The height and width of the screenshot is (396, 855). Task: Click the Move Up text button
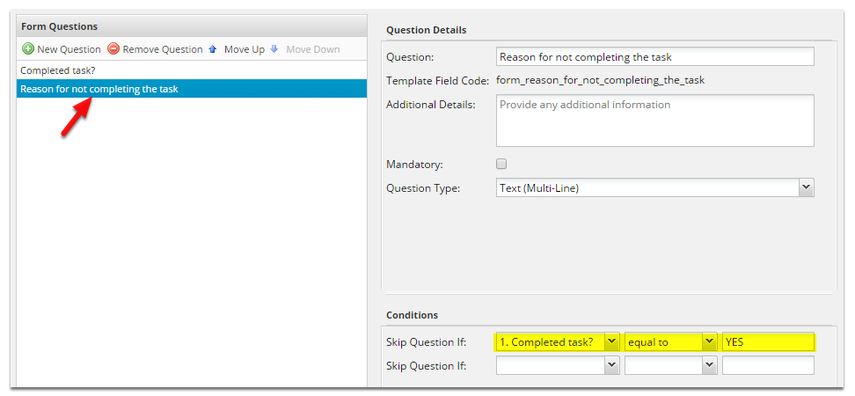click(x=244, y=50)
